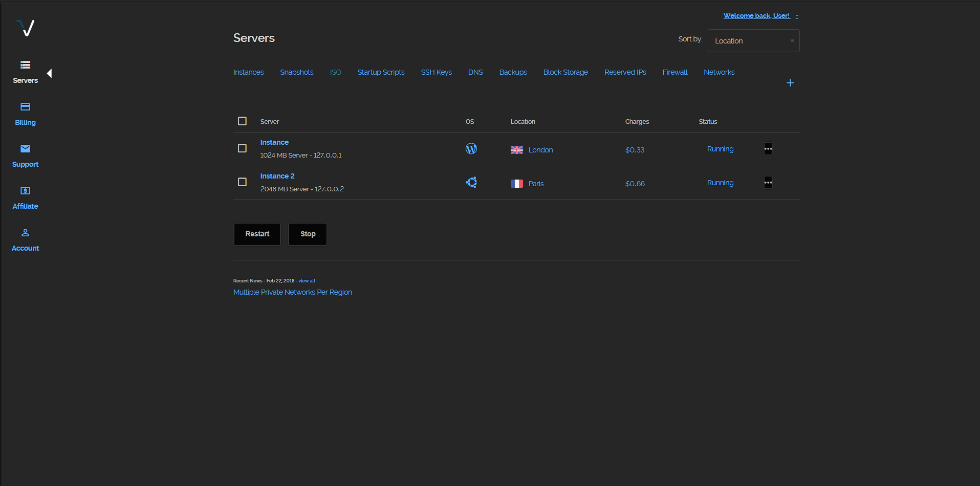Open the Account section in the sidebar
980x486 pixels.
click(25, 232)
